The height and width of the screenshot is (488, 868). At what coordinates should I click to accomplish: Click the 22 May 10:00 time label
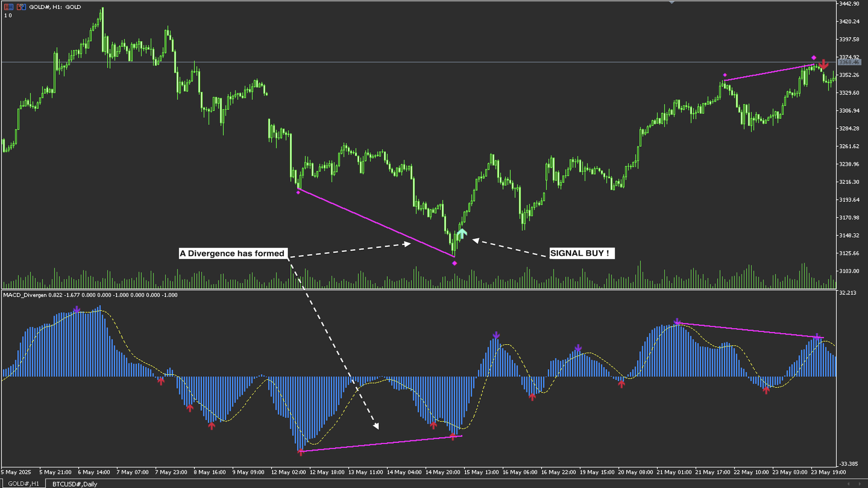coord(751,472)
